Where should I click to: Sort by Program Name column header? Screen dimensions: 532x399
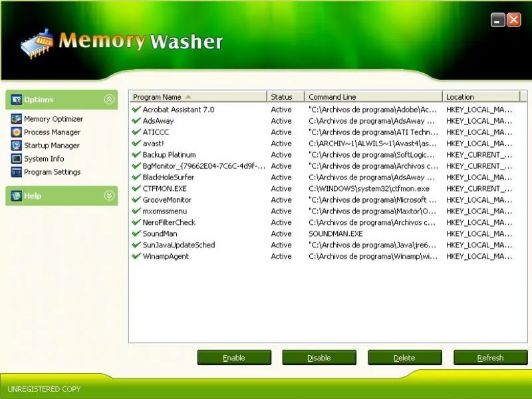coord(198,96)
